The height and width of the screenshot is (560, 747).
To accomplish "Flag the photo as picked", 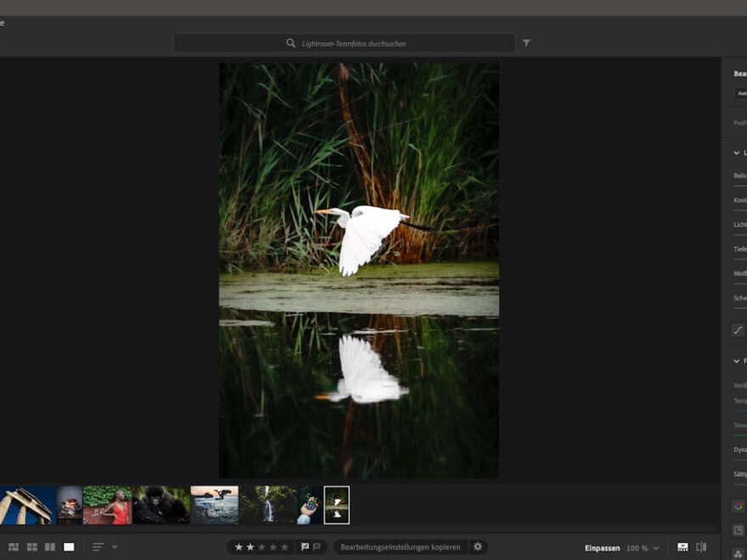I will coord(305,546).
